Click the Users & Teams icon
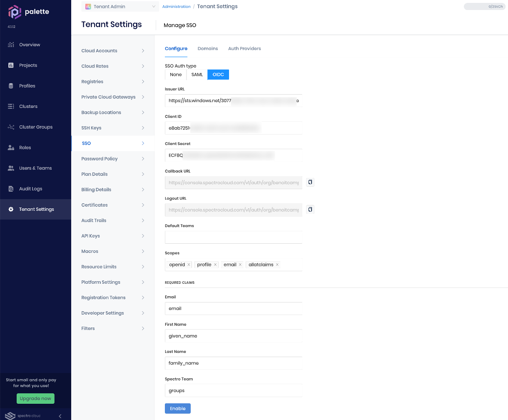The width and height of the screenshot is (508, 420). [11, 168]
